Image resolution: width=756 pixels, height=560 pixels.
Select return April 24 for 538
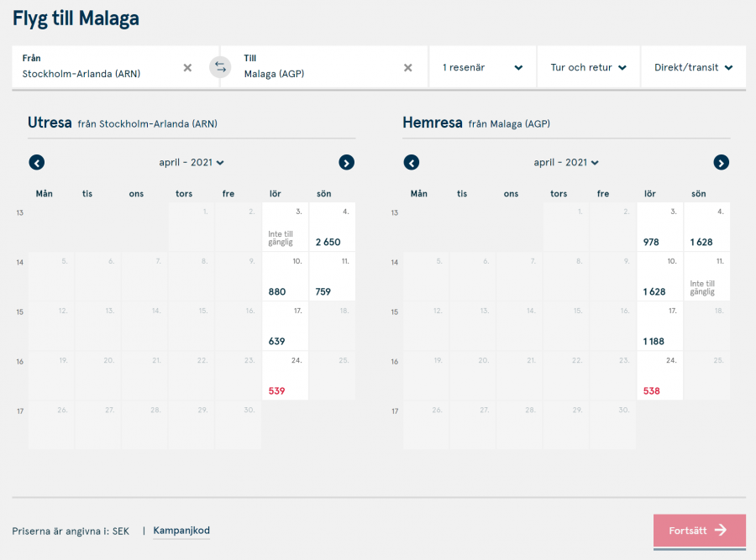(659, 376)
